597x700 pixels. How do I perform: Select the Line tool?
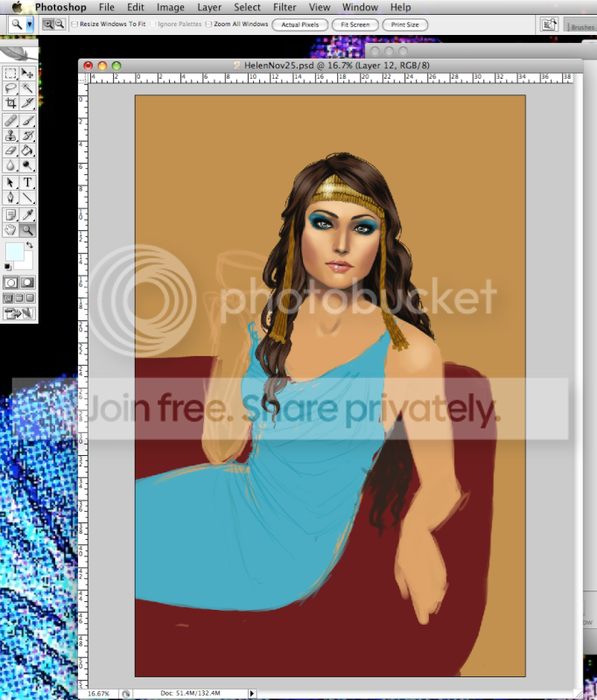(x=27, y=198)
